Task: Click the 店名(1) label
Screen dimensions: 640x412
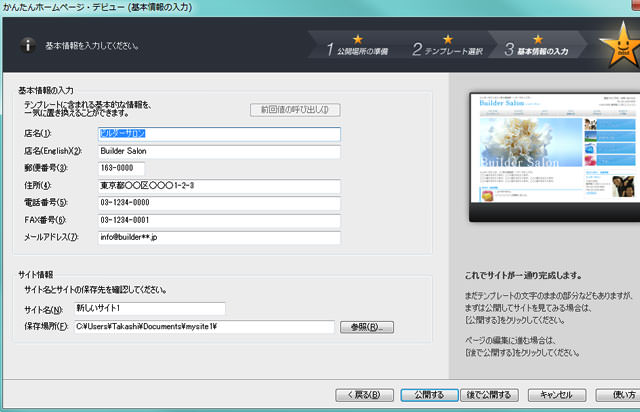Action: (38, 134)
